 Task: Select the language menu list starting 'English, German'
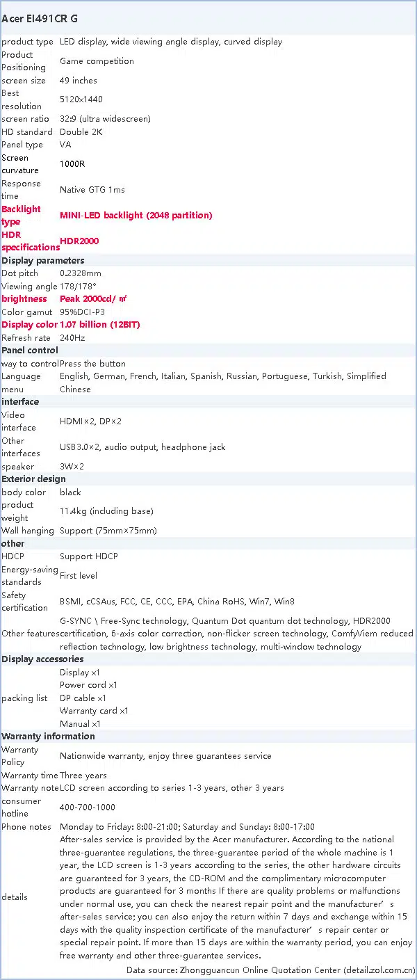point(223,383)
